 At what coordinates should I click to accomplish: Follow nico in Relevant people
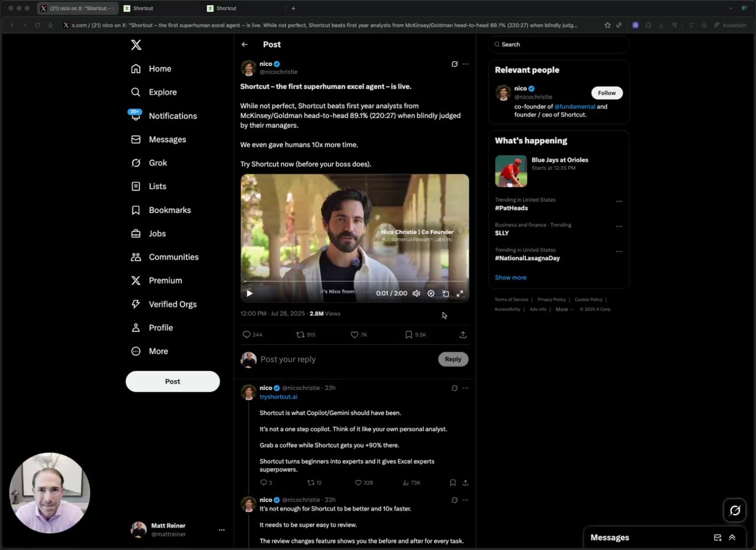(607, 93)
